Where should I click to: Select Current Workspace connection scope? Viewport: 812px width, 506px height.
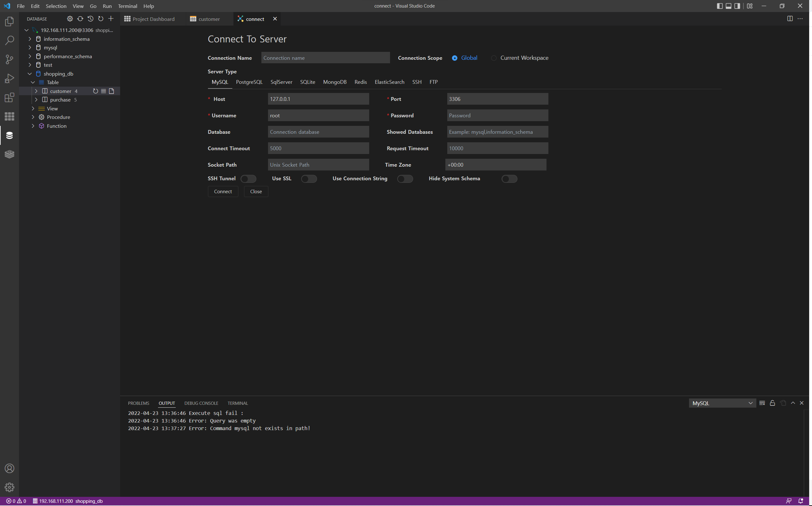pos(494,58)
